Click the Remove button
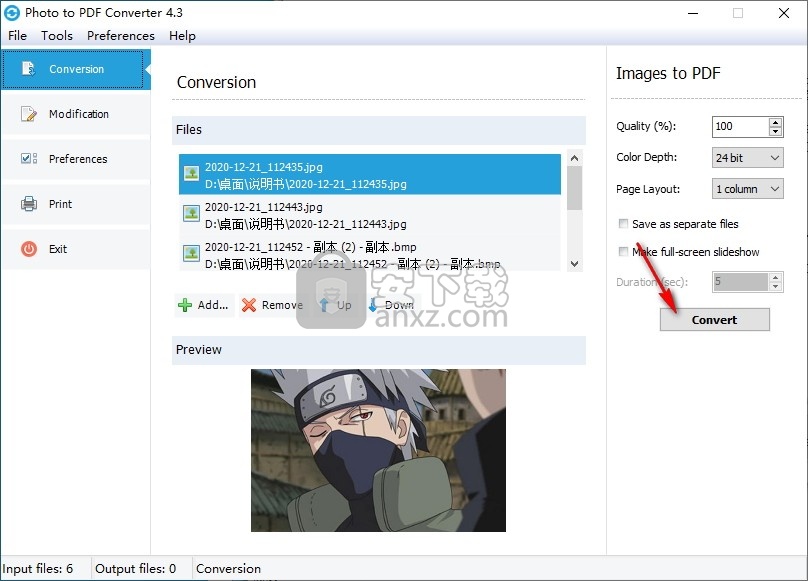This screenshot has width=808, height=581. tap(273, 305)
